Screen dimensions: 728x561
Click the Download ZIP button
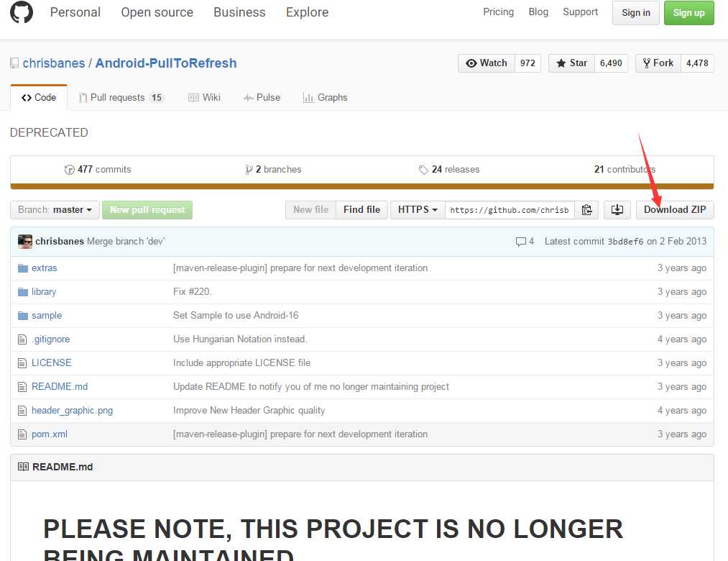click(x=675, y=210)
